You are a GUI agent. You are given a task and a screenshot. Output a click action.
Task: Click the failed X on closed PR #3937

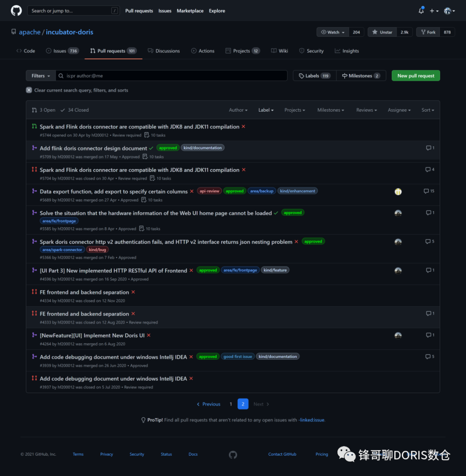pos(191,379)
